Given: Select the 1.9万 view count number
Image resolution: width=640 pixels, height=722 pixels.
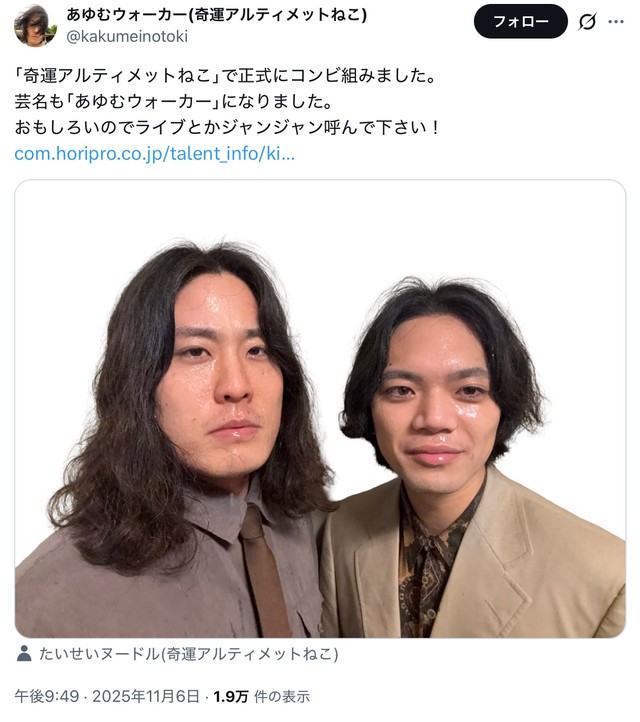Looking at the screenshot, I should [x=231, y=696].
